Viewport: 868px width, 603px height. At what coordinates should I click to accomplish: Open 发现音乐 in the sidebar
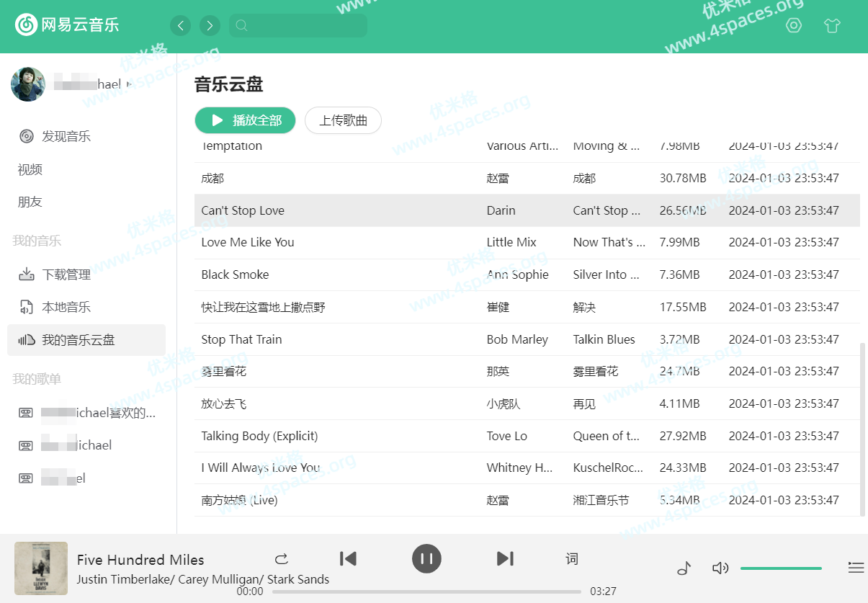tap(66, 136)
